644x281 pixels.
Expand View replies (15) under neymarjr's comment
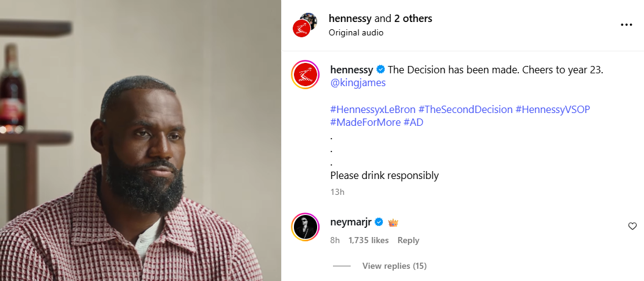coord(394,266)
